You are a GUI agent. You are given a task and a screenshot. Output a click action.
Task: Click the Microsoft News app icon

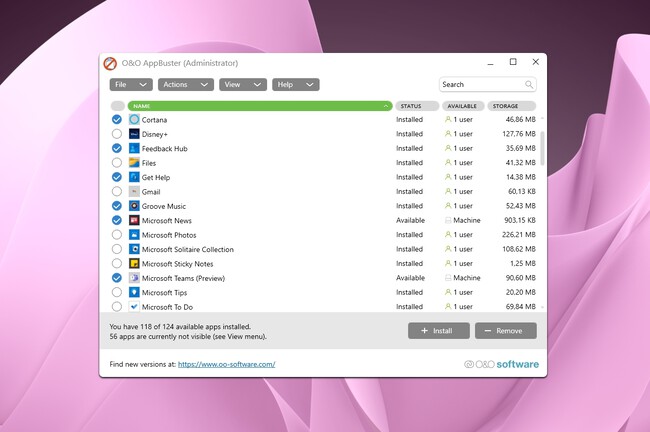pyautogui.click(x=134, y=221)
